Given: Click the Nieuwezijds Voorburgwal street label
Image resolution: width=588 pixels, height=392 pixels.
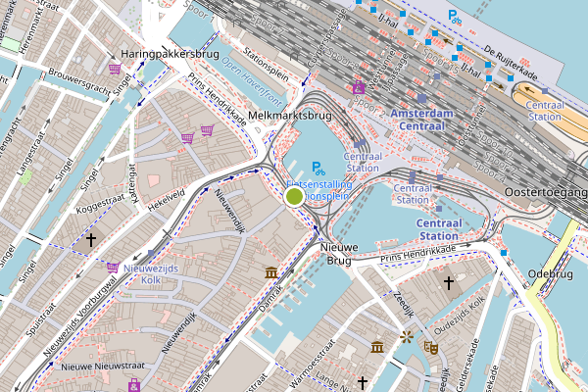Looking at the screenshot, I should (80, 317).
